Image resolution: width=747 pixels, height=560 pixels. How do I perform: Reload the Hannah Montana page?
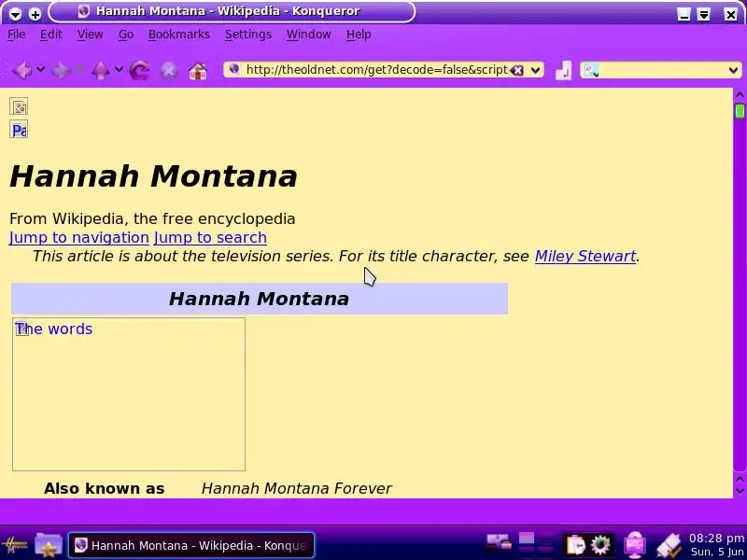pos(139,71)
